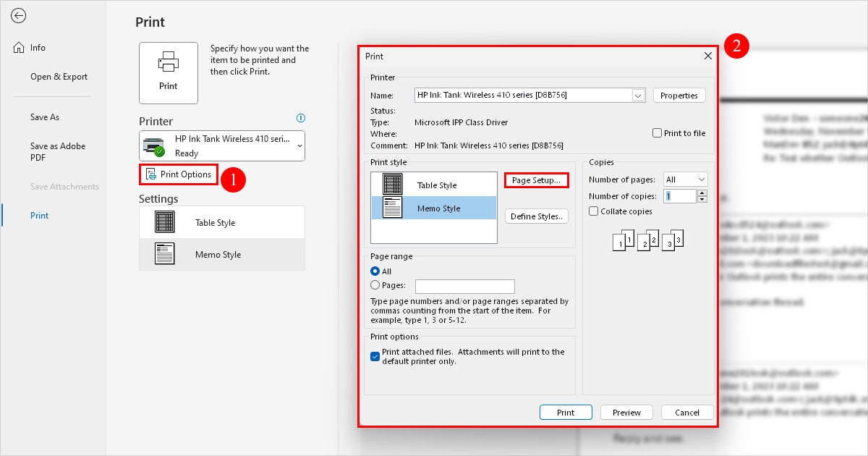Select the Print sidebar item
Viewport: 868px width, 456px height.
(x=40, y=216)
